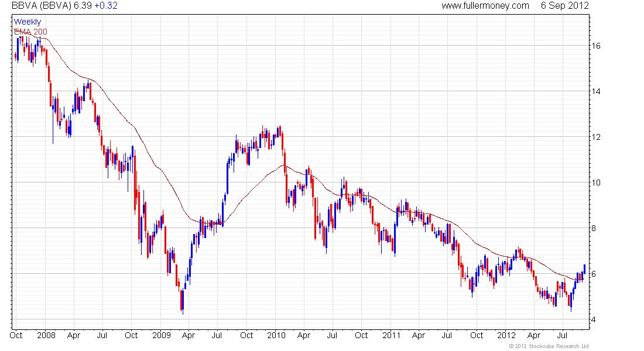The height and width of the screenshot is (351, 644).
Task: Click the 2011 year axis label
Action: (392, 335)
